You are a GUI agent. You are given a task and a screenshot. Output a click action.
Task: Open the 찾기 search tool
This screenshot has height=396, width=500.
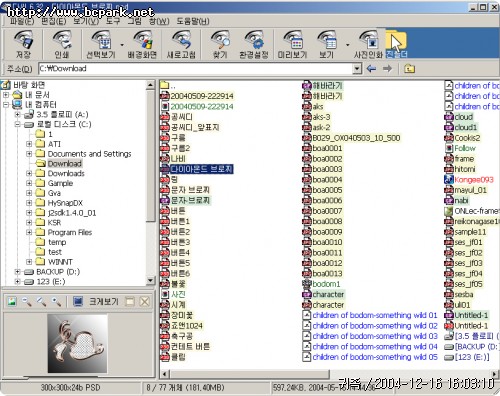coord(220,44)
